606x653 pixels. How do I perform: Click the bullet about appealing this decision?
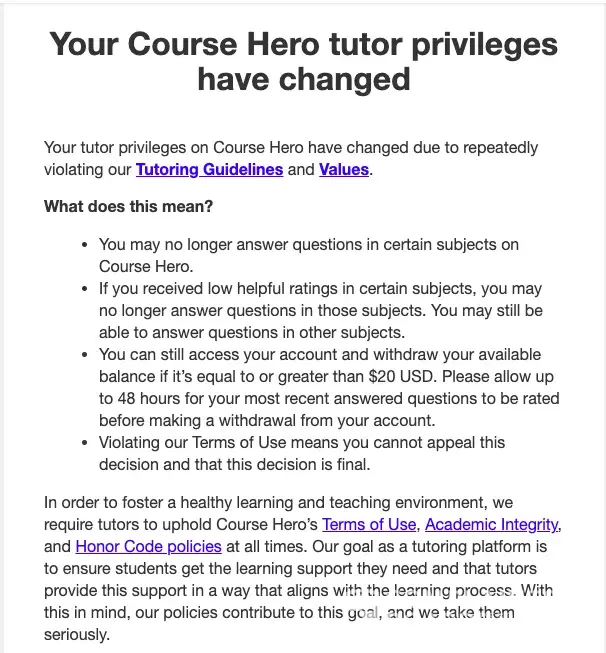[302, 453]
